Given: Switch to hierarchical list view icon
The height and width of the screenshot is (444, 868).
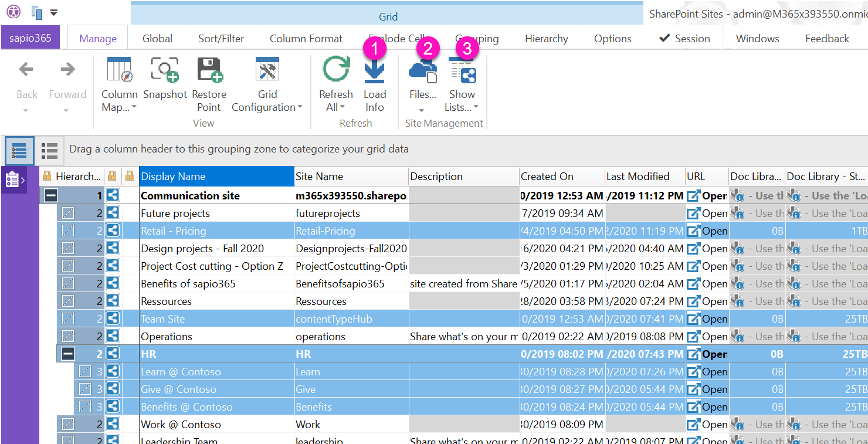Looking at the screenshot, I should coord(19,151).
